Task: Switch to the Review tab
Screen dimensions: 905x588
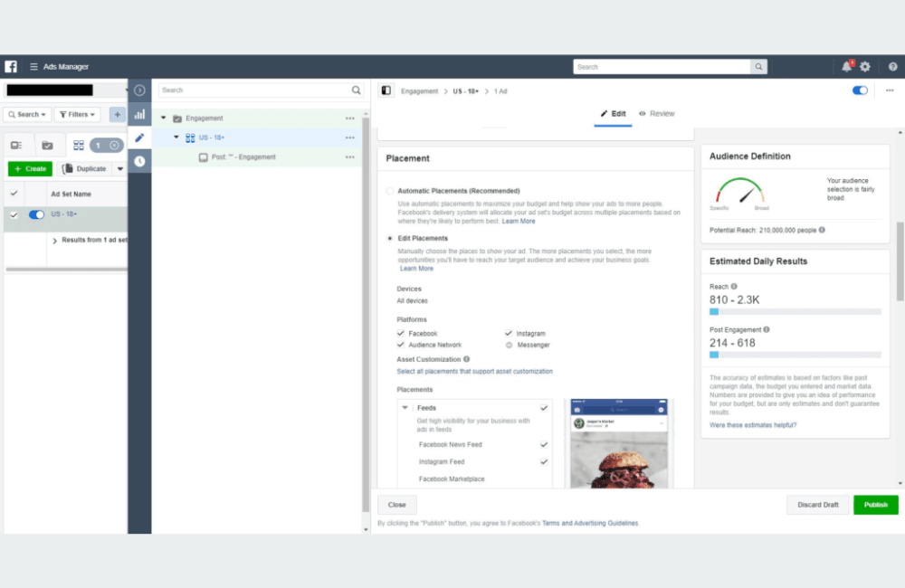Action: click(x=656, y=114)
